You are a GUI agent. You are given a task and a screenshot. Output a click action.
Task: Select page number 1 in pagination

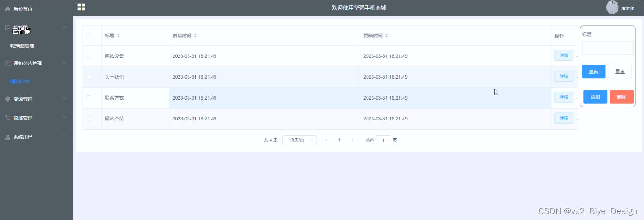339,140
